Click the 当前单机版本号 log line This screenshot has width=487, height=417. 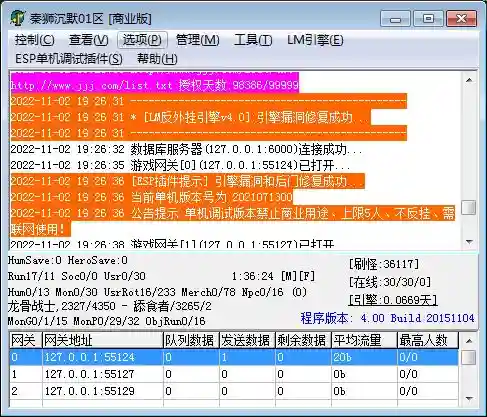152,197
